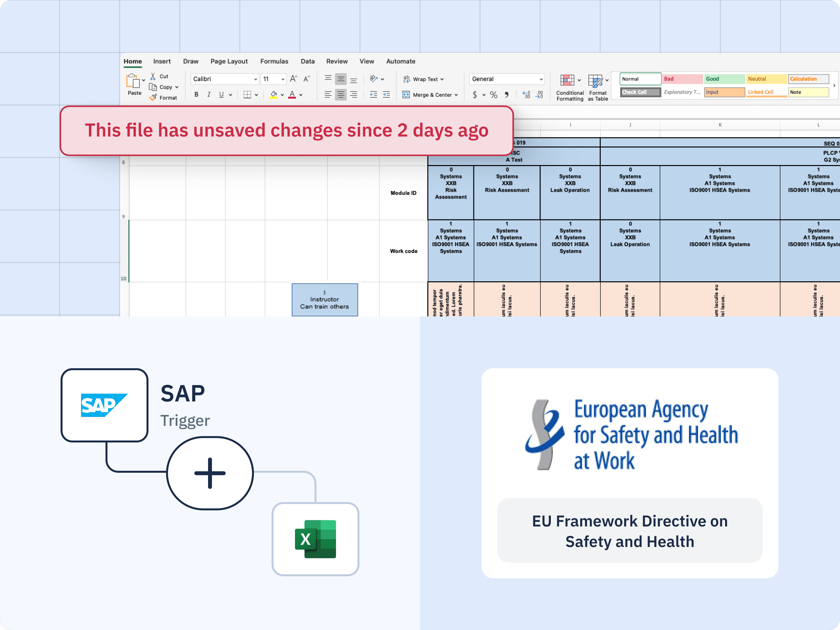Switch to the View tab
This screenshot has width=840, height=630.
(x=367, y=61)
